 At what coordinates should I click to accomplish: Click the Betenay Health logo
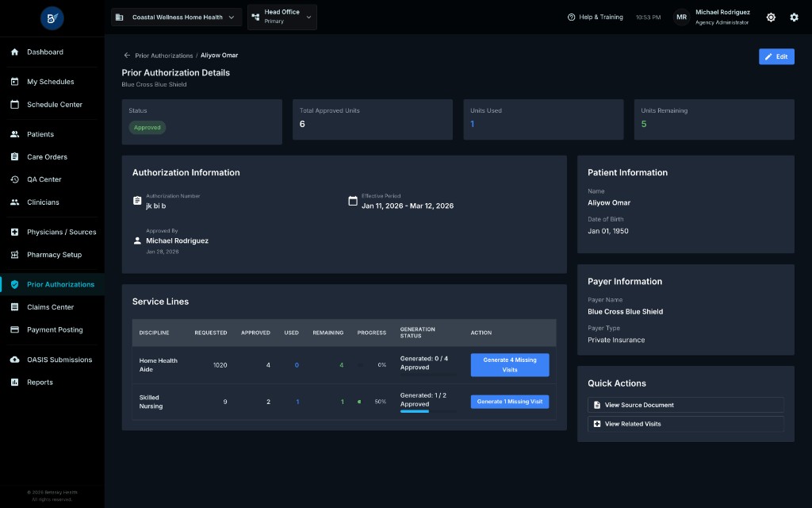52,18
